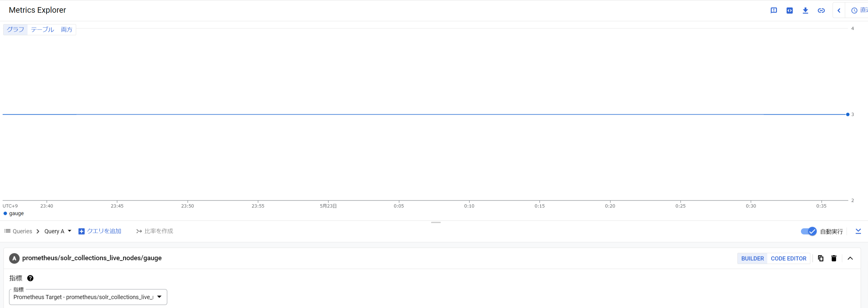
Task: Click the back chevron near the time controls
Action: 839,10
